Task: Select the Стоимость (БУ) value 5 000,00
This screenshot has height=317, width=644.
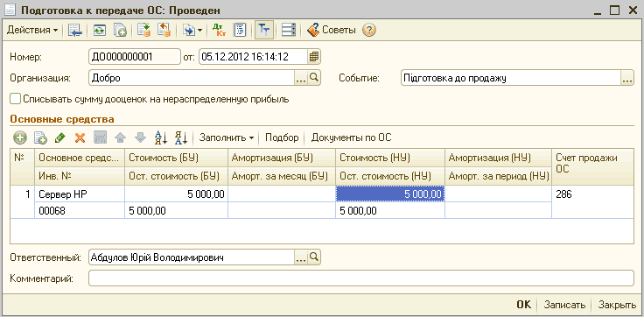Action: point(176,194)
